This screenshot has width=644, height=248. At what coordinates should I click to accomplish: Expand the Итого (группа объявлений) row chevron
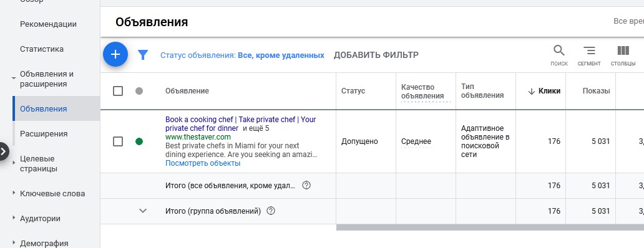tap(143, 211)
